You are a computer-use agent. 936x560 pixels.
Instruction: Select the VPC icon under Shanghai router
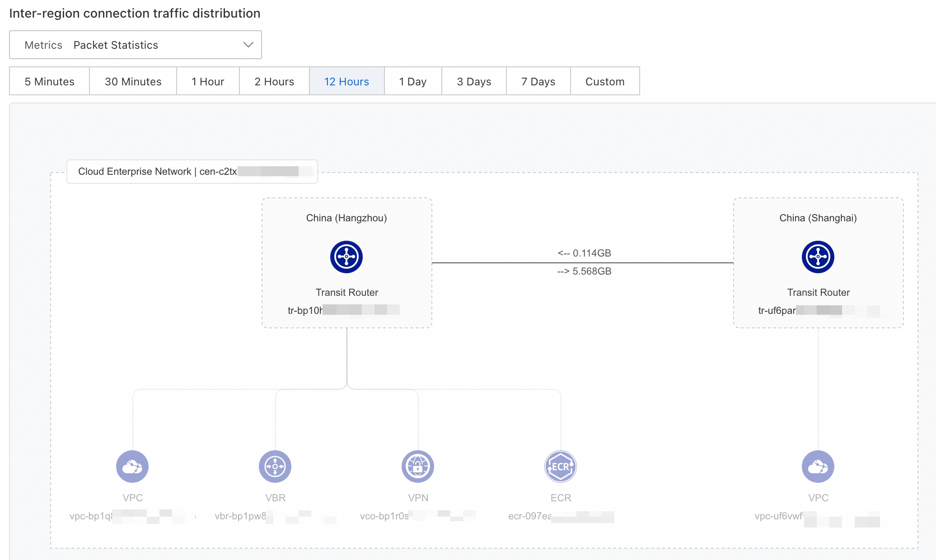pos(818,467)
